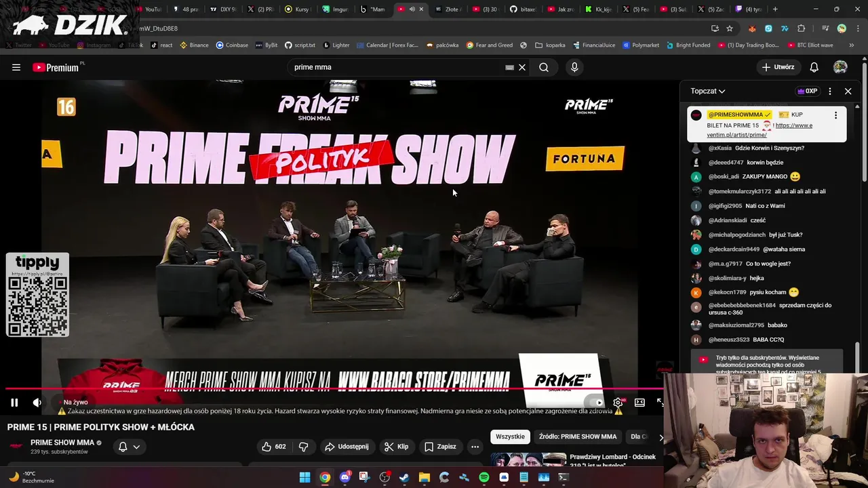868x488 pixels.
Task: Open OXP channel points button in chat
Action: pyautogui.click(x=808, y=91)
